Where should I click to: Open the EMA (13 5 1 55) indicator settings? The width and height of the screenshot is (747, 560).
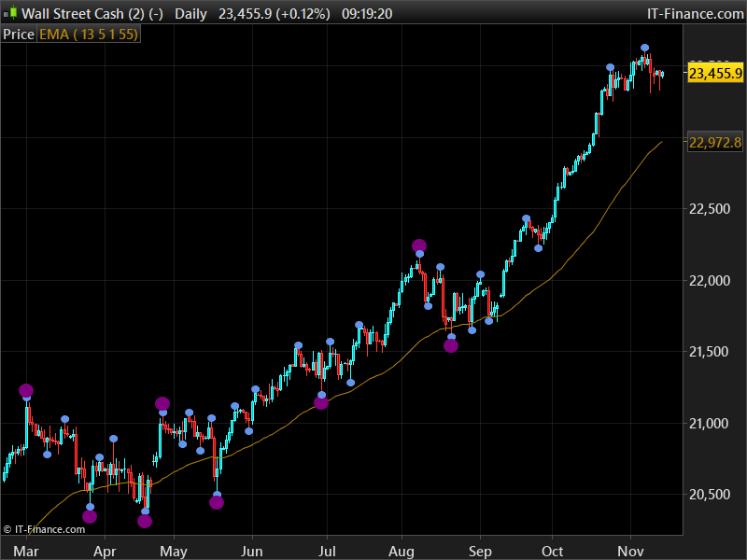[89, 35]
